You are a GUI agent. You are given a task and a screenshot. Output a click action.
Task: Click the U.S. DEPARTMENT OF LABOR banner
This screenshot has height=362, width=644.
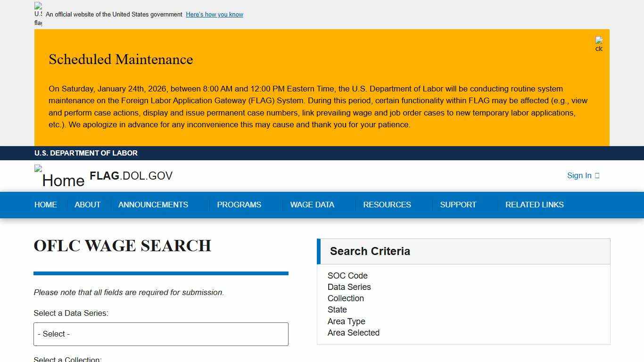point(86,153)
